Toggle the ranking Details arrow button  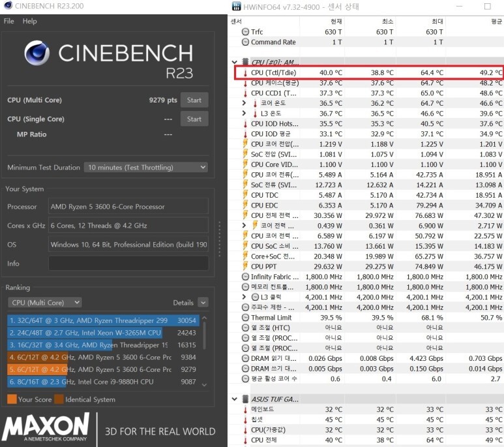tap(203, 303)
